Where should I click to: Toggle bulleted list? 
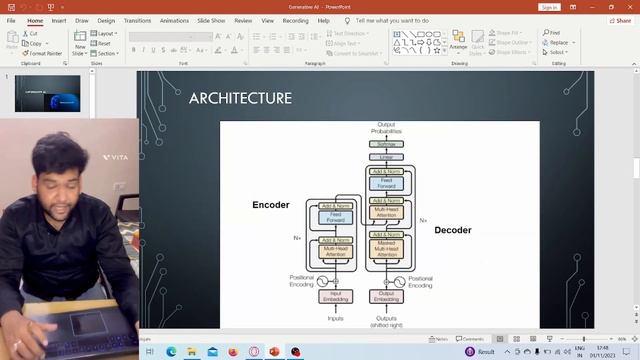[x=256, y=37]
